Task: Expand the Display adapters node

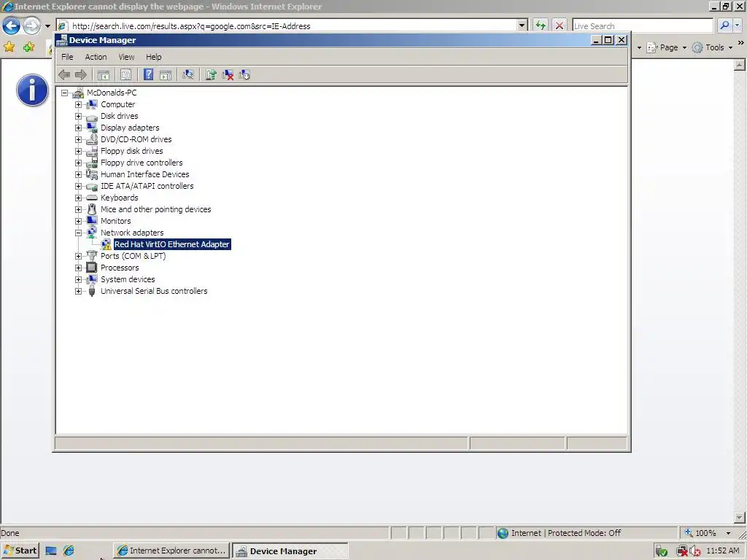Action: (79, 128)
